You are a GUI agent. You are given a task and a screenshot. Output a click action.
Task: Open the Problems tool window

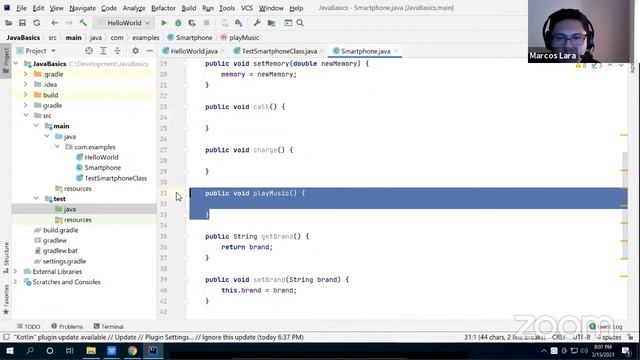(x=67, y=327)
